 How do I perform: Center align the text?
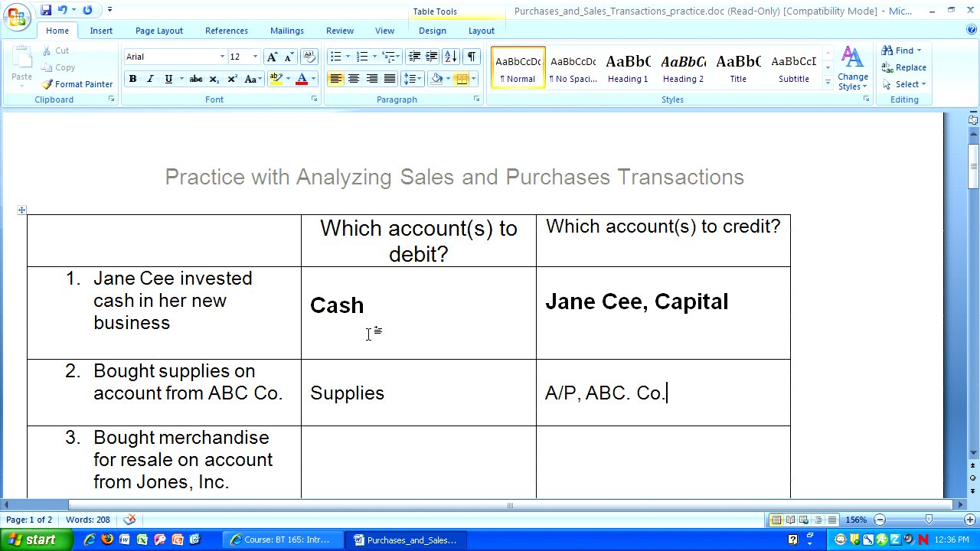pyautogui.click(x=354, y=79)
